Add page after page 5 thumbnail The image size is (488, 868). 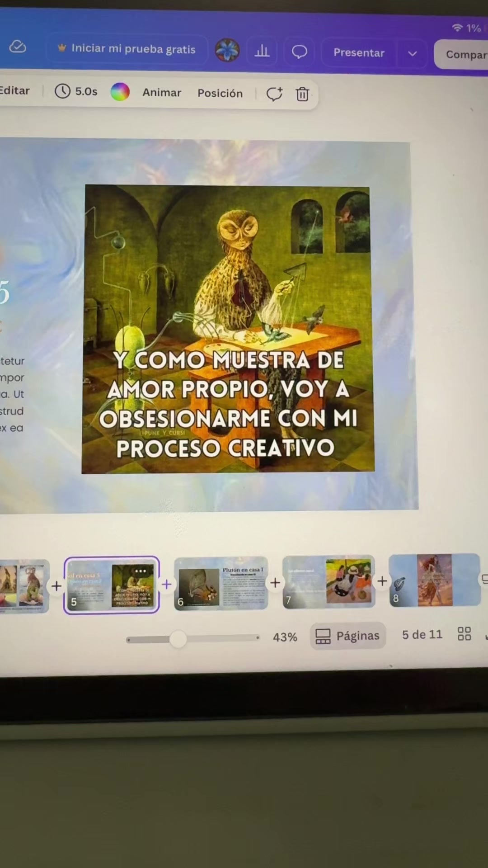(x=167, y=584)
